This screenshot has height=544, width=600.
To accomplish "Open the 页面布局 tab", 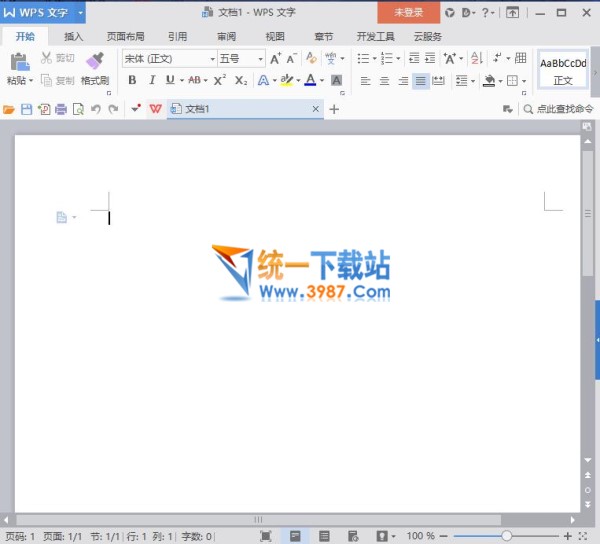I will coord(125,37).
